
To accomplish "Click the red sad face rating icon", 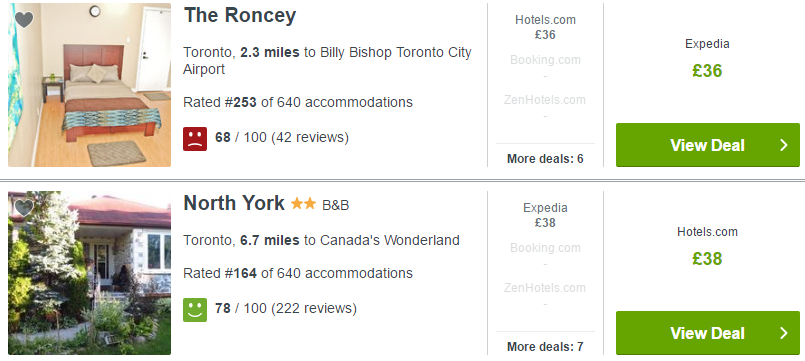I will 195,139.
